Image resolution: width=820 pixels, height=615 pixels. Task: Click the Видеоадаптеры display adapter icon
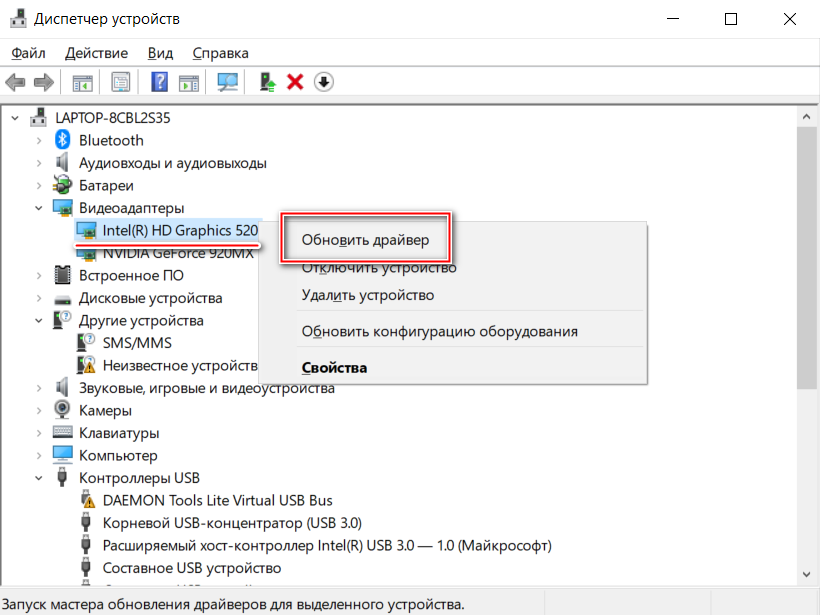click(x=63, y=208)
